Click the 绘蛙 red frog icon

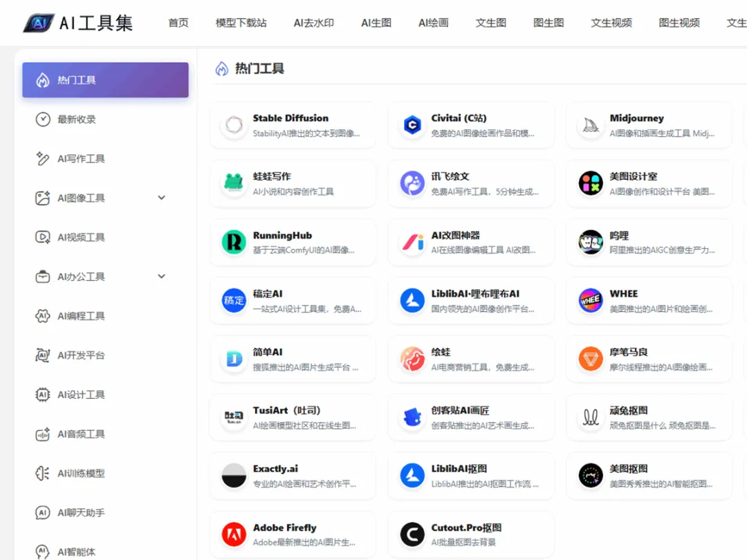pos(412,359)
